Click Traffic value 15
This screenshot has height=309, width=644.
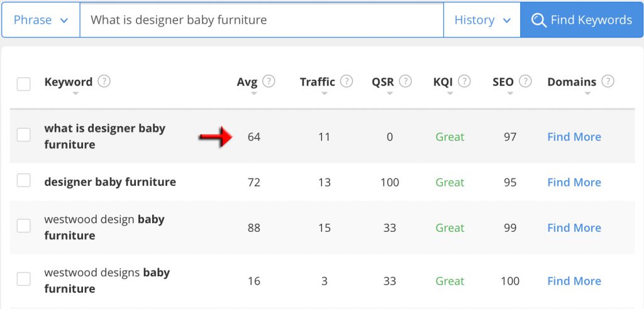click(x=325, y=228)
